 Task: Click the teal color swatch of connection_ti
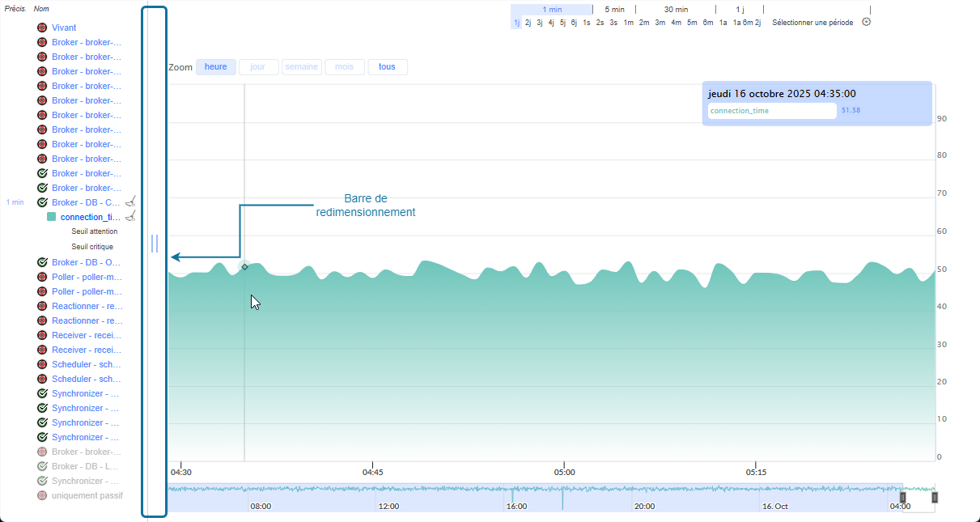pyautogui.click(x=52, y=217)
